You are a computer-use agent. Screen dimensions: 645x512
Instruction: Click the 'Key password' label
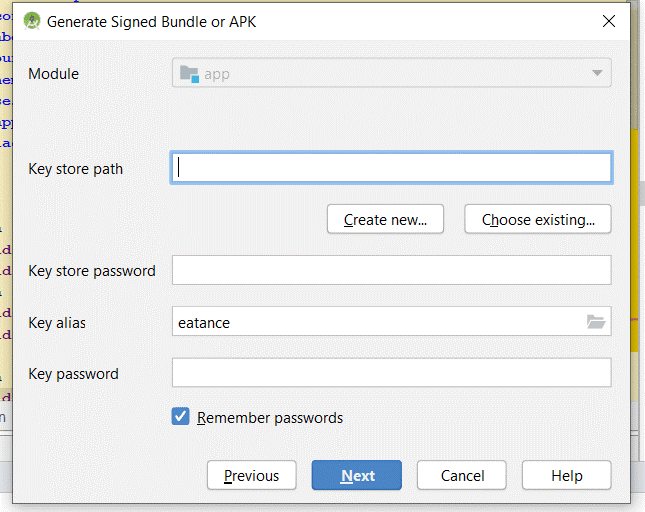click(x=73, y=374)
